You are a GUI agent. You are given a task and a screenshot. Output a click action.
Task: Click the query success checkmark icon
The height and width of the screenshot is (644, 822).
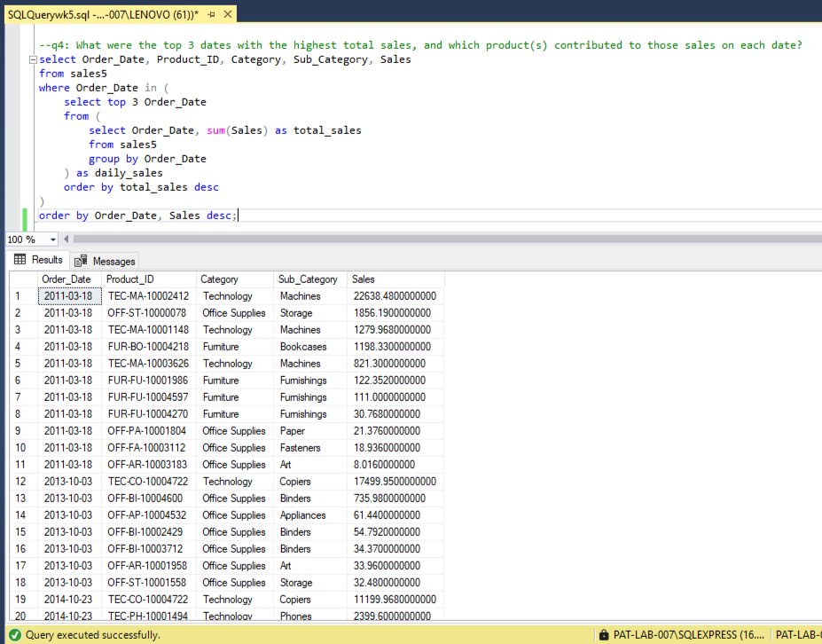click(x=15, y=635)
